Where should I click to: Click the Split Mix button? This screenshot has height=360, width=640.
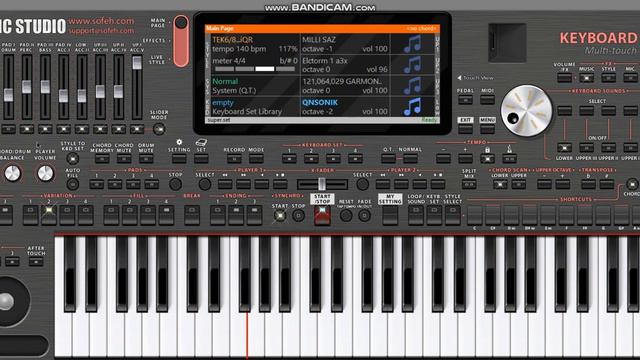click(x=469, y=184)
